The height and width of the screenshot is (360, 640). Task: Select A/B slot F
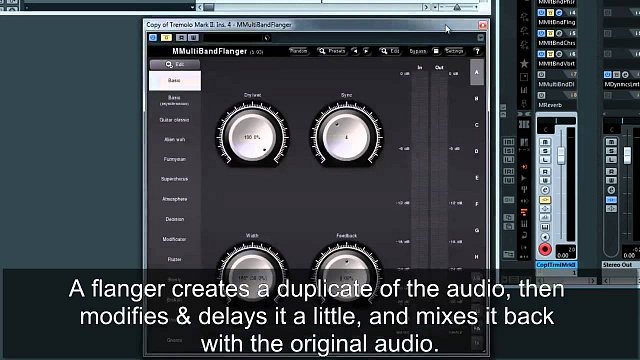pos(477,204)
